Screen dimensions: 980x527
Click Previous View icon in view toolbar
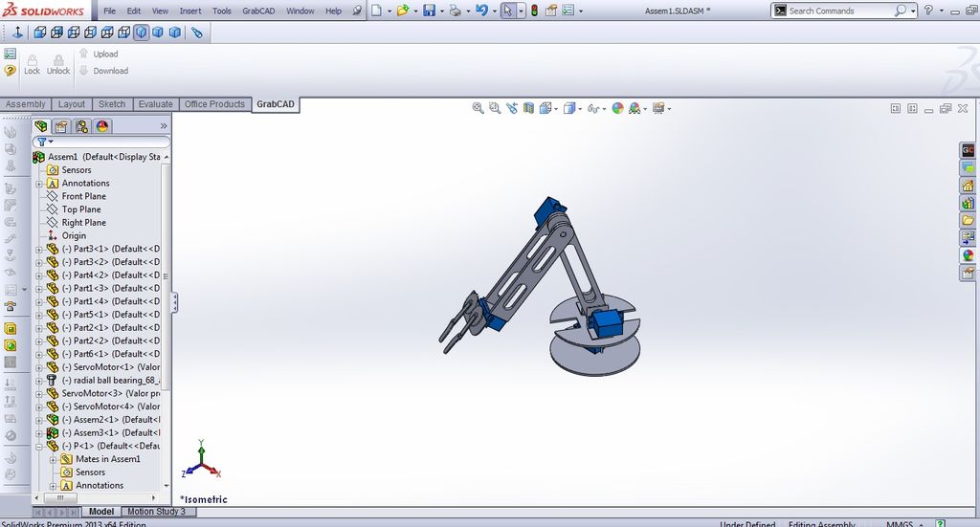[x=512, y=109]
